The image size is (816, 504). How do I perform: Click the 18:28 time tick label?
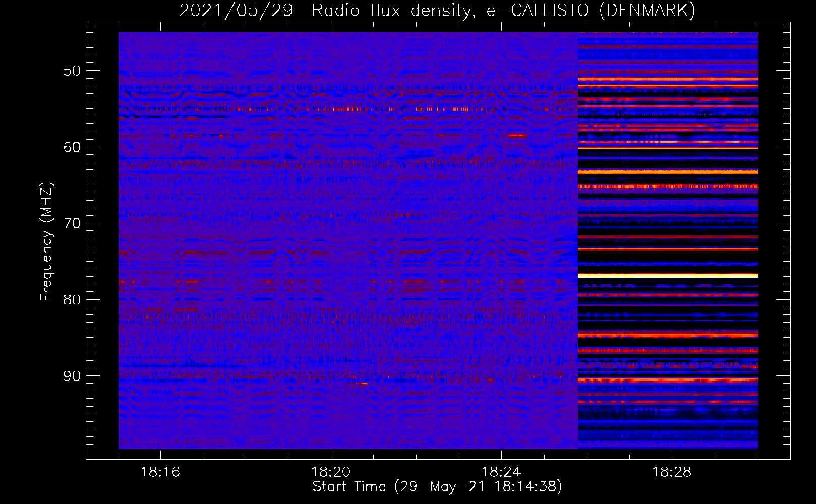(x=672, y=472)
